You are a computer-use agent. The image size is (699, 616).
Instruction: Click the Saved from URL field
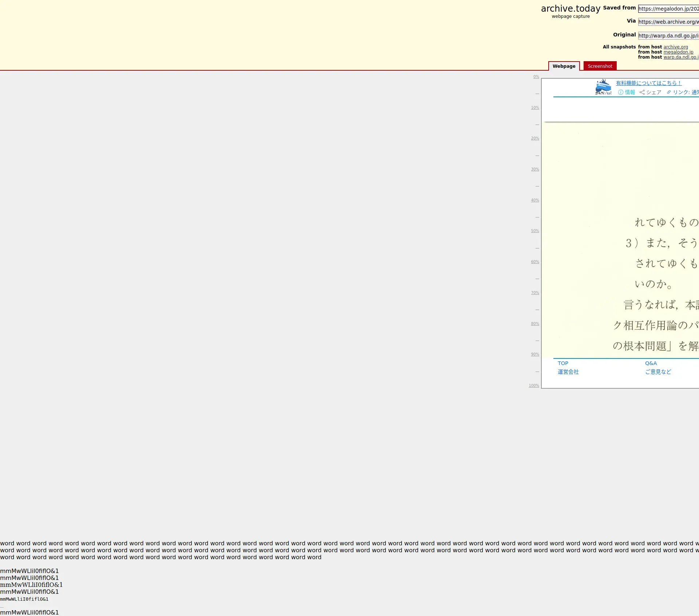point(668,9)
